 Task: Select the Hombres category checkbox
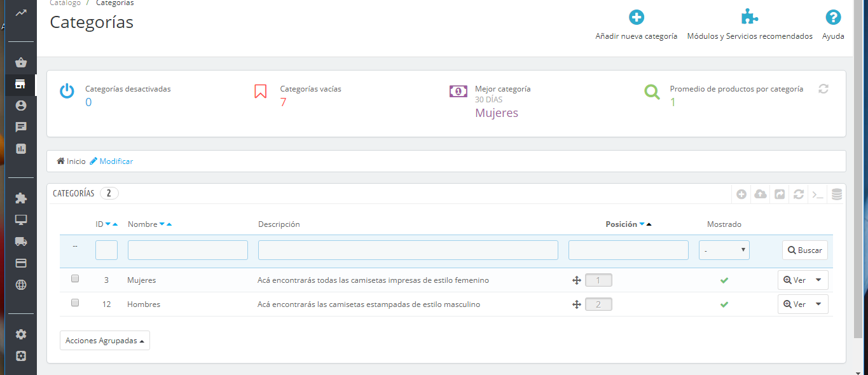(x=75, y=303)
